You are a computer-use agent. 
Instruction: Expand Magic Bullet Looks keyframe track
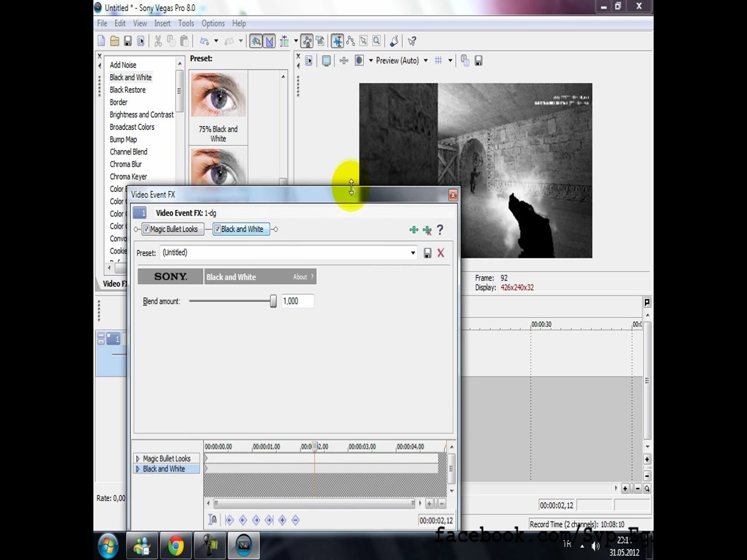(x=138, y=459)
